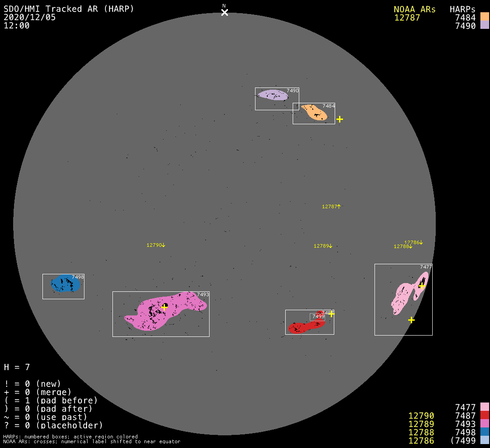Click the 12789 down-arrow label on the disk
490x448 pixels.
coord(323,246)
